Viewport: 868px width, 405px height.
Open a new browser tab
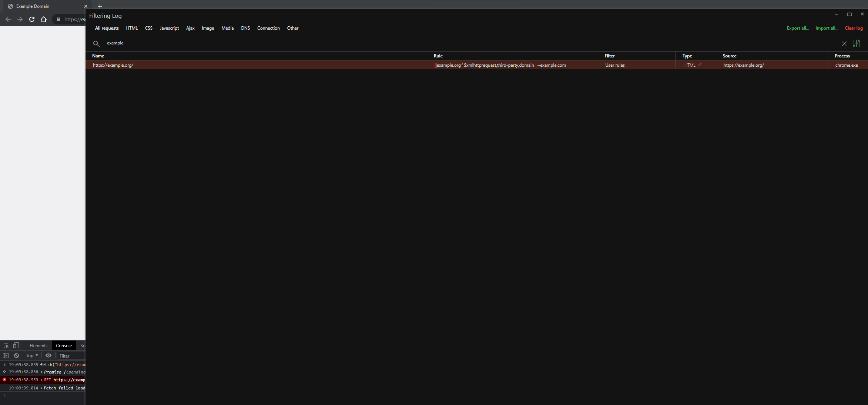coord(100,6)
